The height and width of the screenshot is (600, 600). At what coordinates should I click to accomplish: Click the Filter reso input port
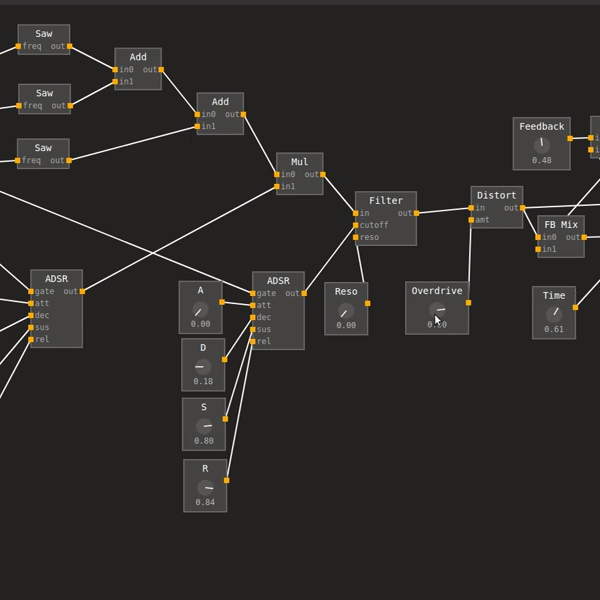point(355,237)
